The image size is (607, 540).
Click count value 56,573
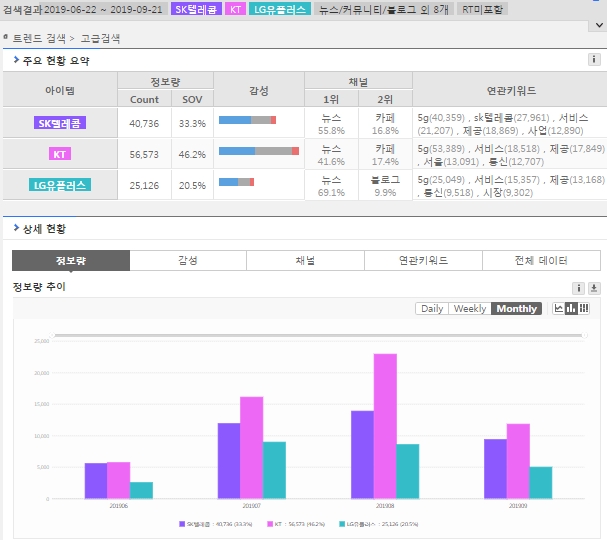(x=144, y=154)
